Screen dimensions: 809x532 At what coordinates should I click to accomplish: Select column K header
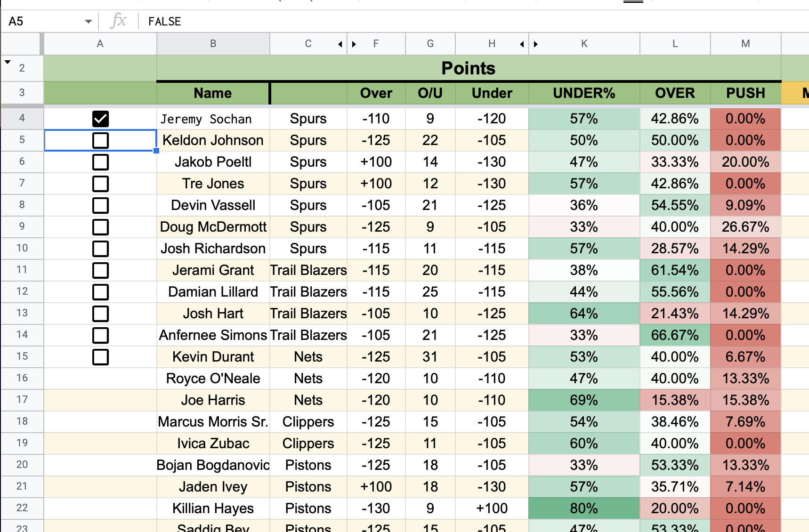point(584,44)
